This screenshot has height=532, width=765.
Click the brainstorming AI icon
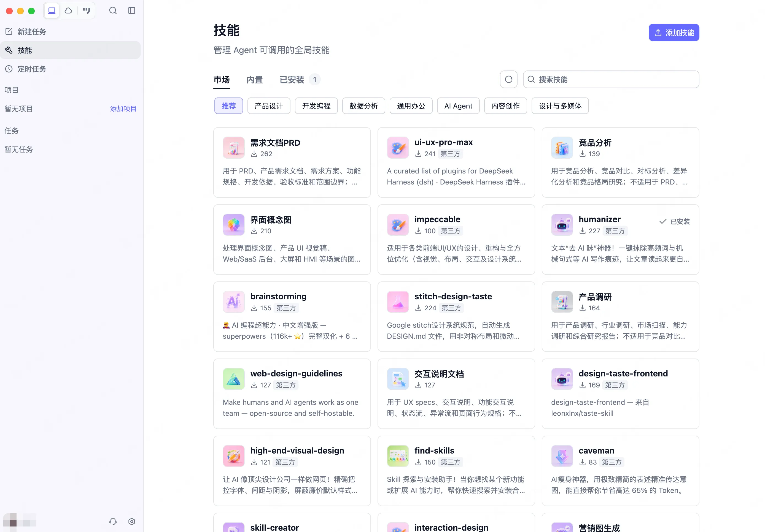click(234, 302)
